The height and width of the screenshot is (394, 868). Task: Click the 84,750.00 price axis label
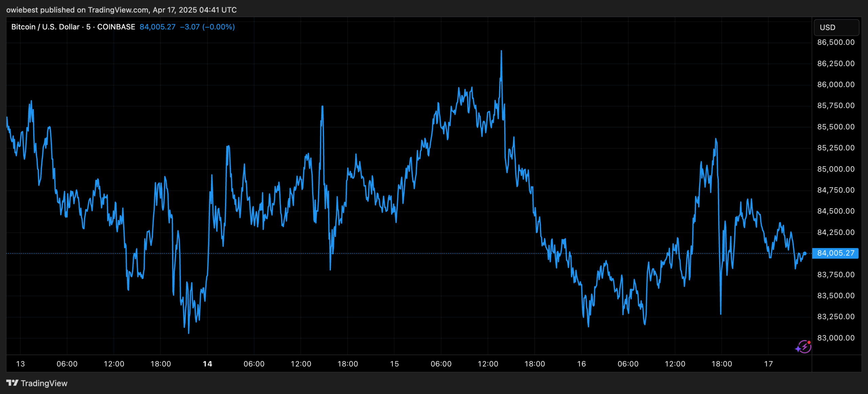click(836, 190)
